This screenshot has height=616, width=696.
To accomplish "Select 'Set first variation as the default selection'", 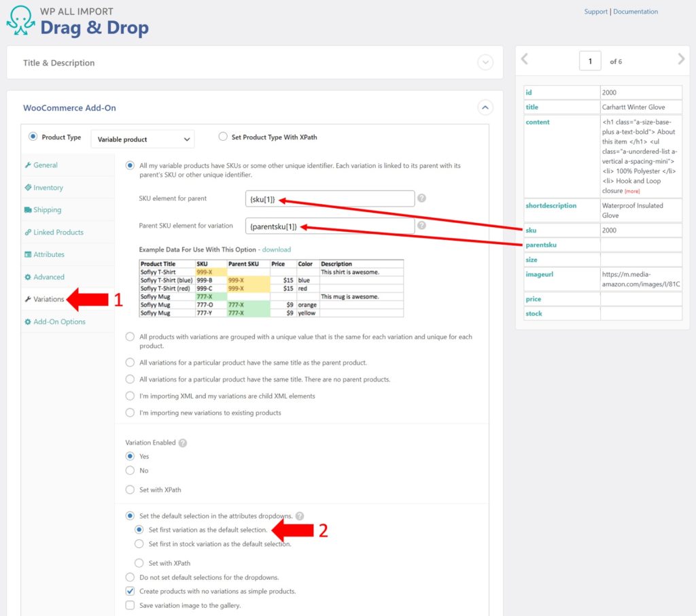I will tap(139, 530).
